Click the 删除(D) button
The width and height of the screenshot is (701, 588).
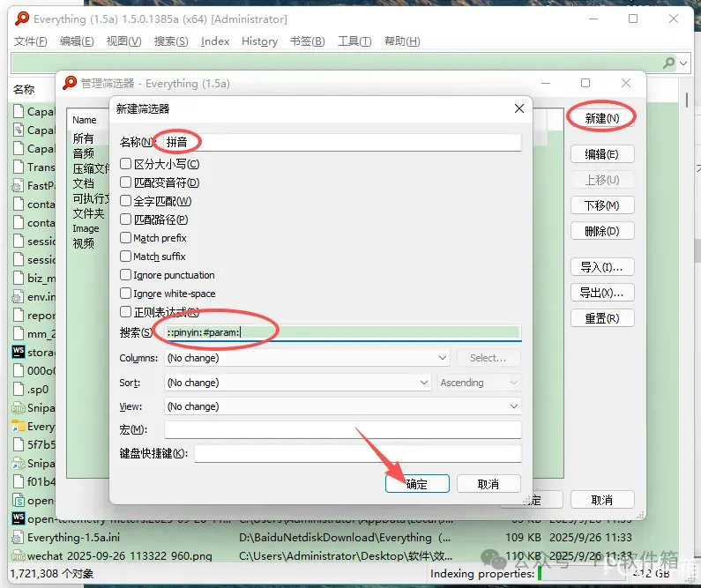point(602,231)
